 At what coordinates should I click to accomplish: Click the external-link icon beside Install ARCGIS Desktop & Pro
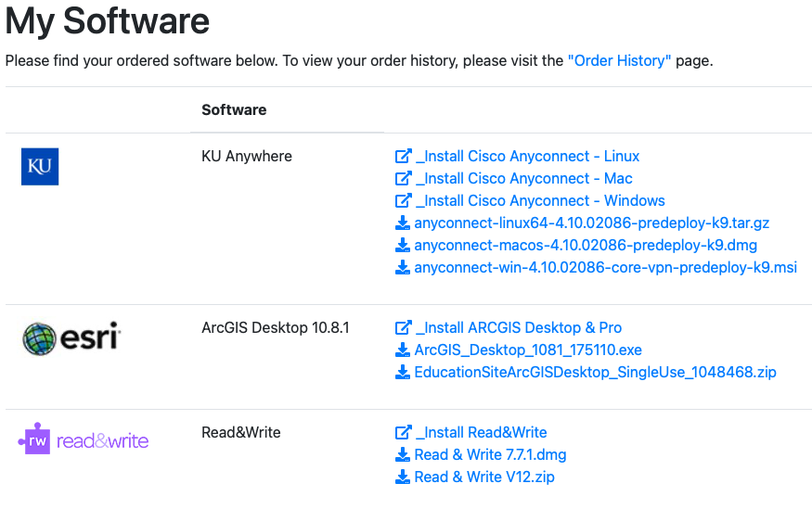(403, 327)
